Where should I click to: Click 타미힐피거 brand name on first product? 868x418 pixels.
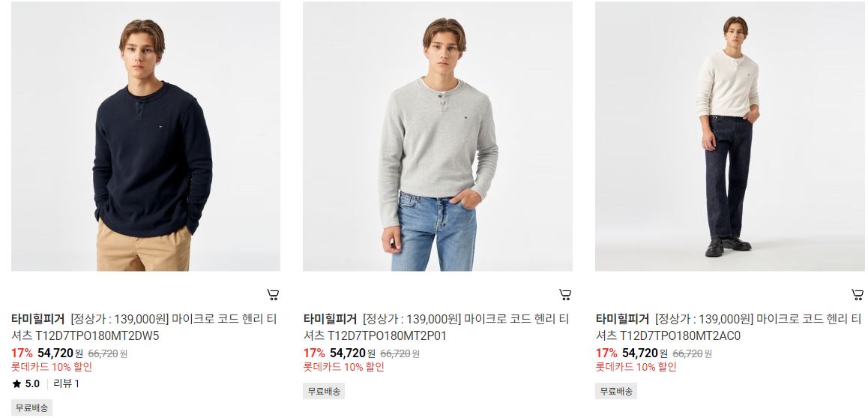37,320
